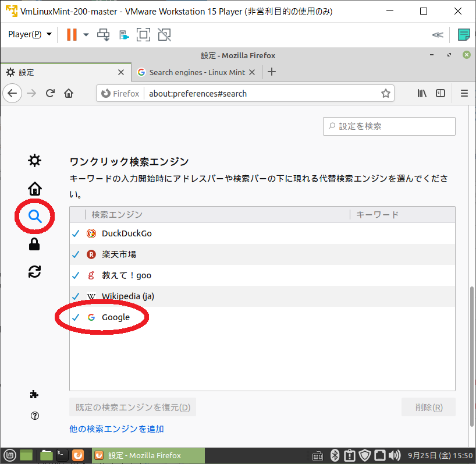Open Search settings magnifier category

click(34, 216)
